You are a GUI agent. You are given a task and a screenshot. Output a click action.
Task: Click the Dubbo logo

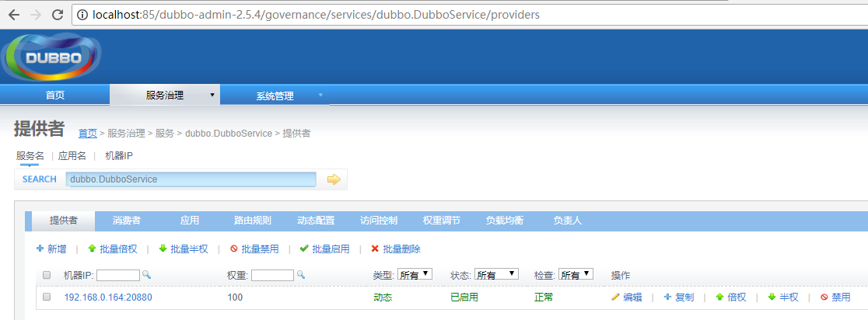coord(51,57)
